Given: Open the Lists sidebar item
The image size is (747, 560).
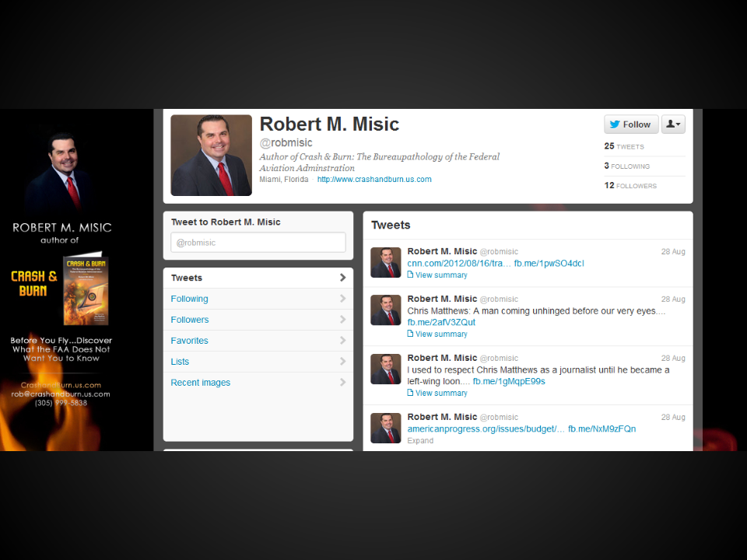Looking at the screenshot, I should click(x=258, y=362).
